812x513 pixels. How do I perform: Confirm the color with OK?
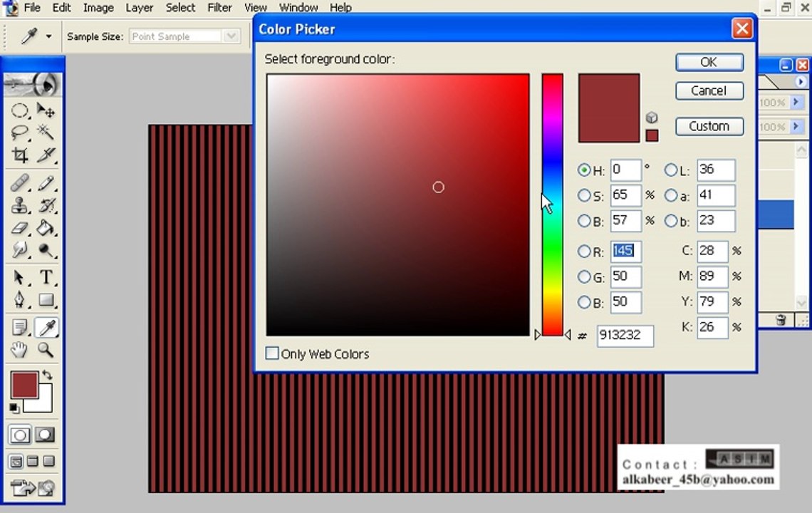click(709, 62)
